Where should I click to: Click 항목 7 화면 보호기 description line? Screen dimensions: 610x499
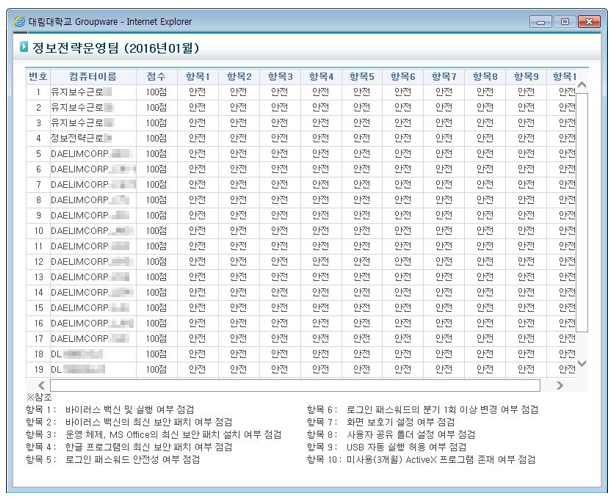pos(381,422)
